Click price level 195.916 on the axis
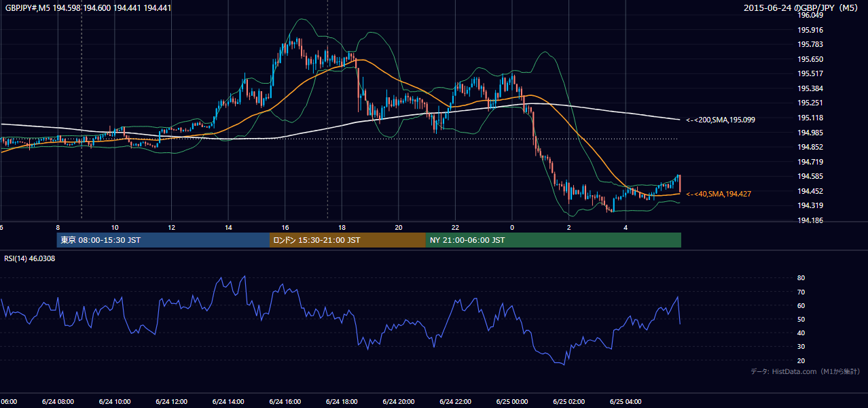This screenshot has width=868, height=408. (x=810, y=30)
